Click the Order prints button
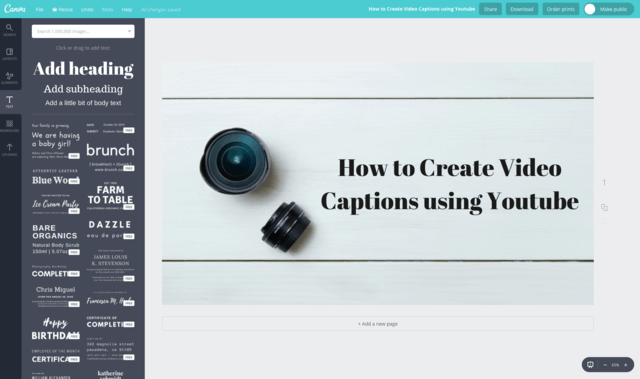640x379 pixels. pyautogui.click(x=560, y=9)
